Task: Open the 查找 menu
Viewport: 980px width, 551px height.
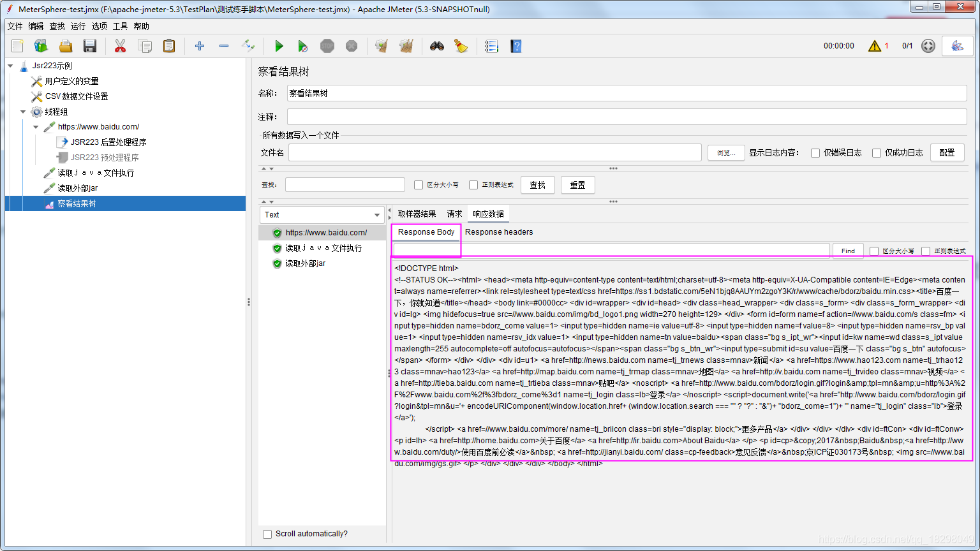Action: click(57, 26)
